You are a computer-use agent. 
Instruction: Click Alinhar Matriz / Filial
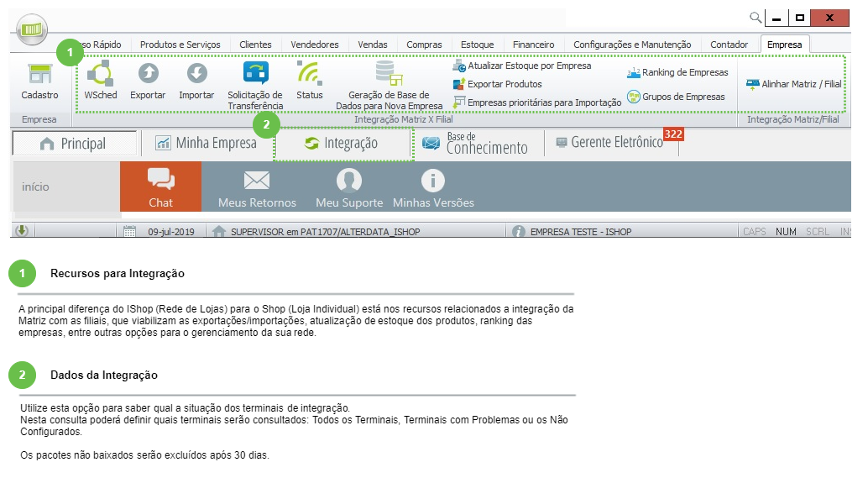[x=794, y=84]
